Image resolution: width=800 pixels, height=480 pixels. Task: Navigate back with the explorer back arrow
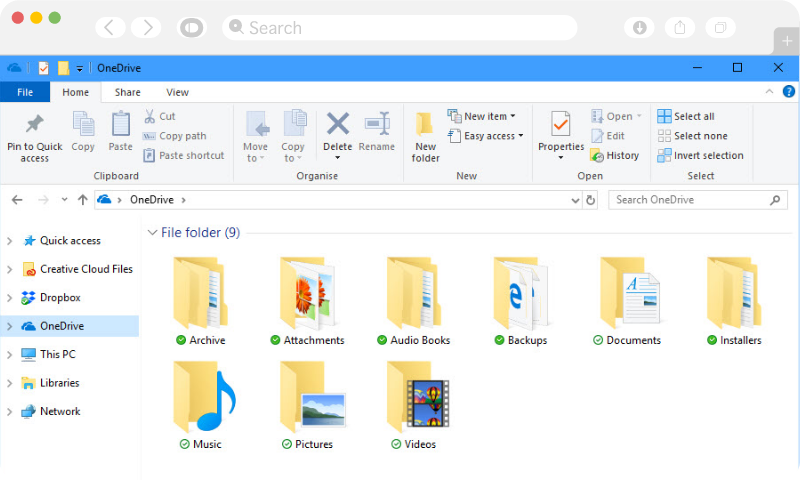pos(17,200)
